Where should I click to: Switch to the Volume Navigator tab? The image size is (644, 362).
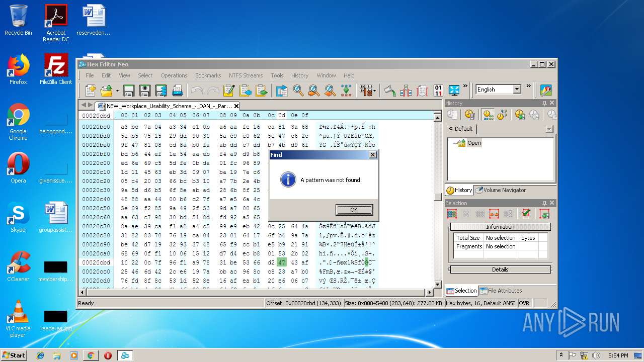click(x=501, y=190)
